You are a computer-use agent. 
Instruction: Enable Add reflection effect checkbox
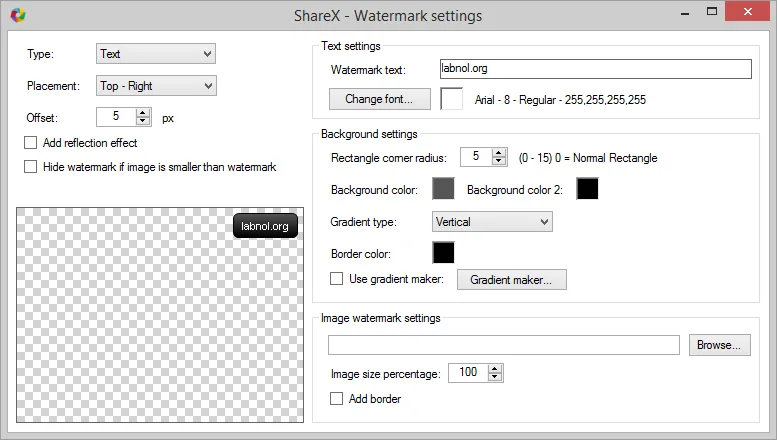(x=31, y=143)
